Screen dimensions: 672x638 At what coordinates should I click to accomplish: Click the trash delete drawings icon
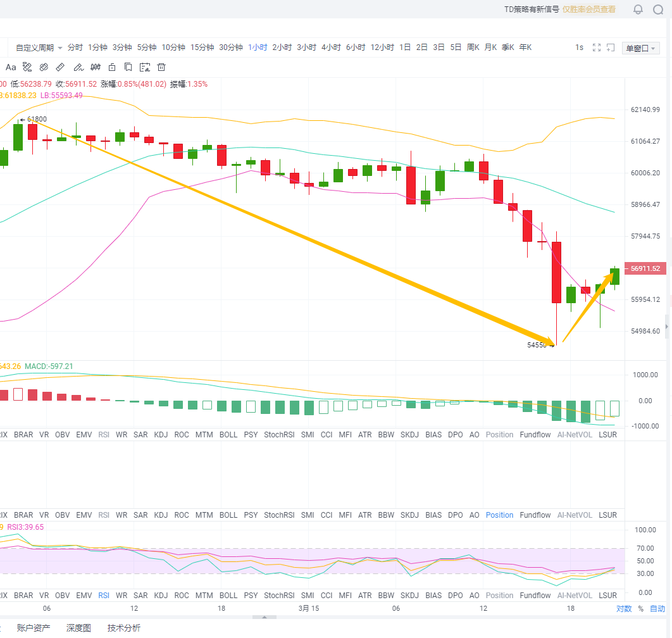tap(161, 67)
